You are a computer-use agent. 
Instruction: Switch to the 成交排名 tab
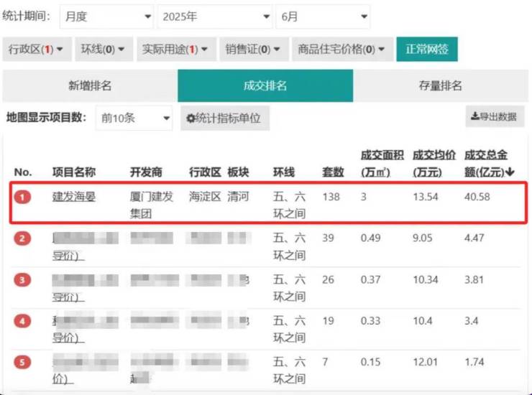265,85
